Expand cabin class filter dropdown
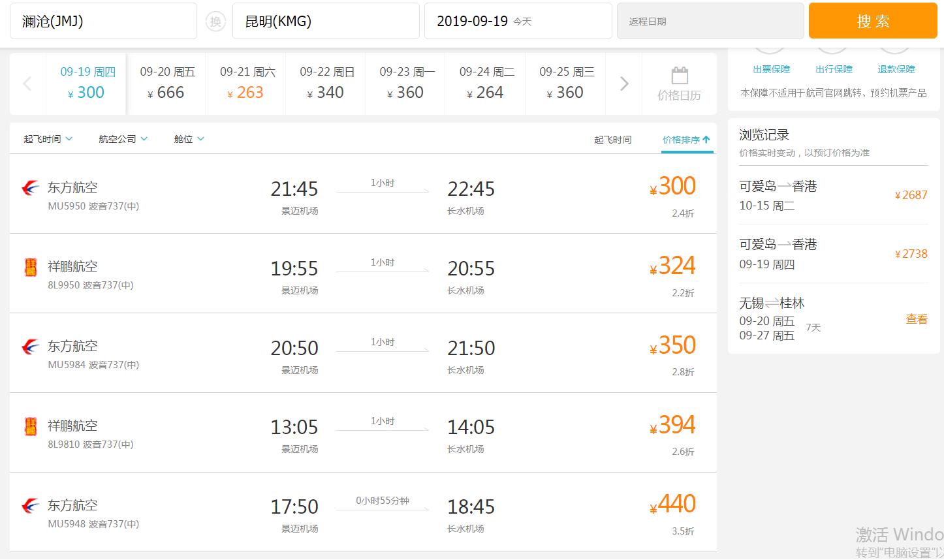The image size is (944, 560). 189,139
